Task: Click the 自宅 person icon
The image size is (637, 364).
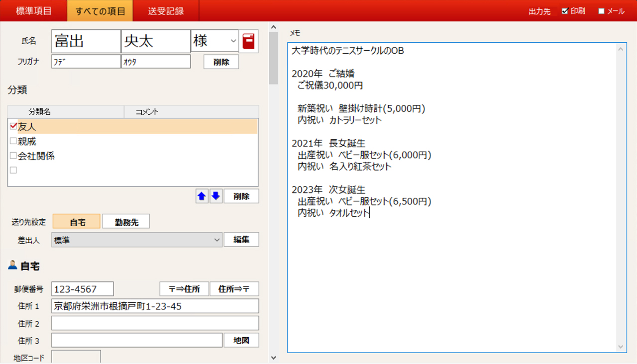Action: click(x=12, y=266)
